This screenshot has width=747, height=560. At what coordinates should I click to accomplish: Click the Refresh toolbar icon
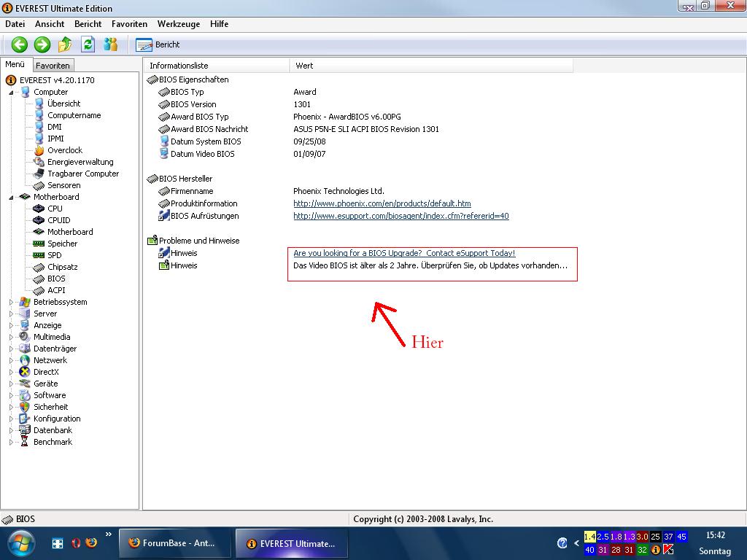(x=88, y=44)
